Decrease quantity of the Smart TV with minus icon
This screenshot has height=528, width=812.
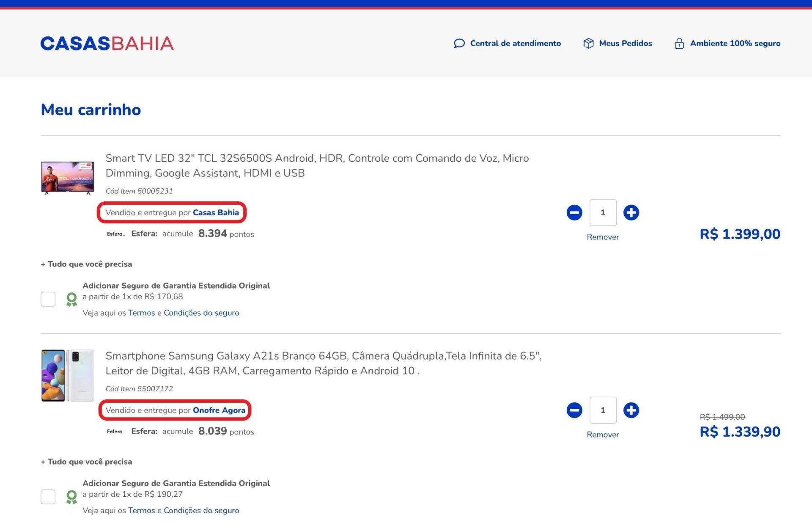[574, 212]
